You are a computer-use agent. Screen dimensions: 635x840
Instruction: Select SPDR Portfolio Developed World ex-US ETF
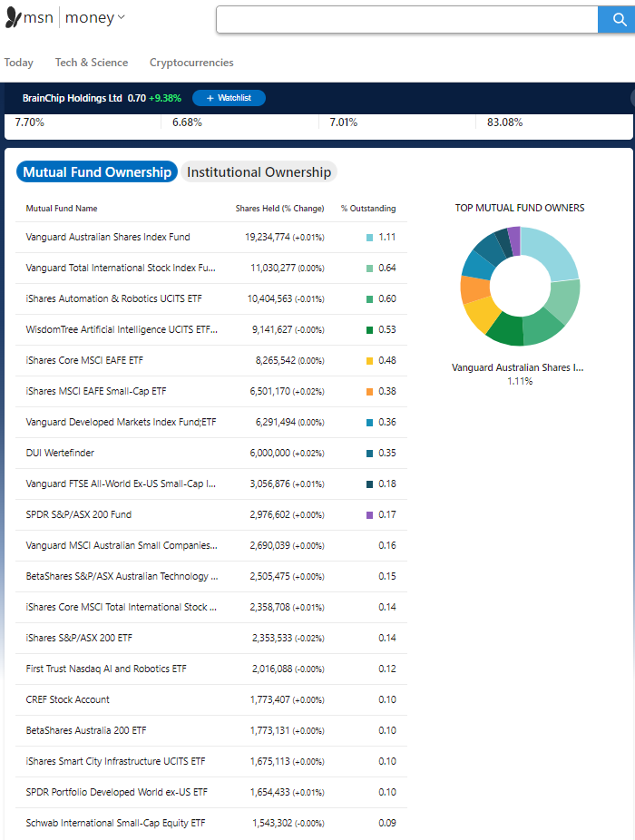tap(211, 792)
